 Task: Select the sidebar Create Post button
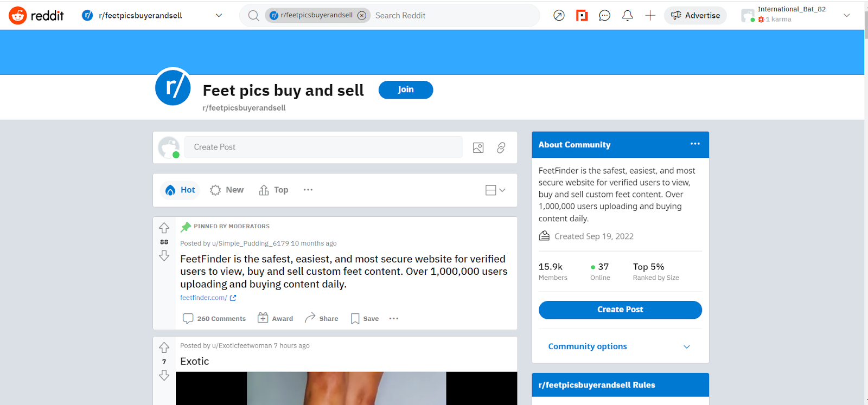[x=620, y=310]
